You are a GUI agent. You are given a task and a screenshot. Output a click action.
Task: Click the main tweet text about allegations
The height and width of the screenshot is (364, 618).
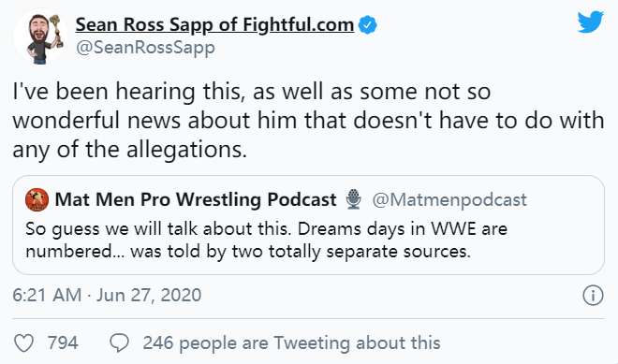pyautogui.click(x=308, y=120)
